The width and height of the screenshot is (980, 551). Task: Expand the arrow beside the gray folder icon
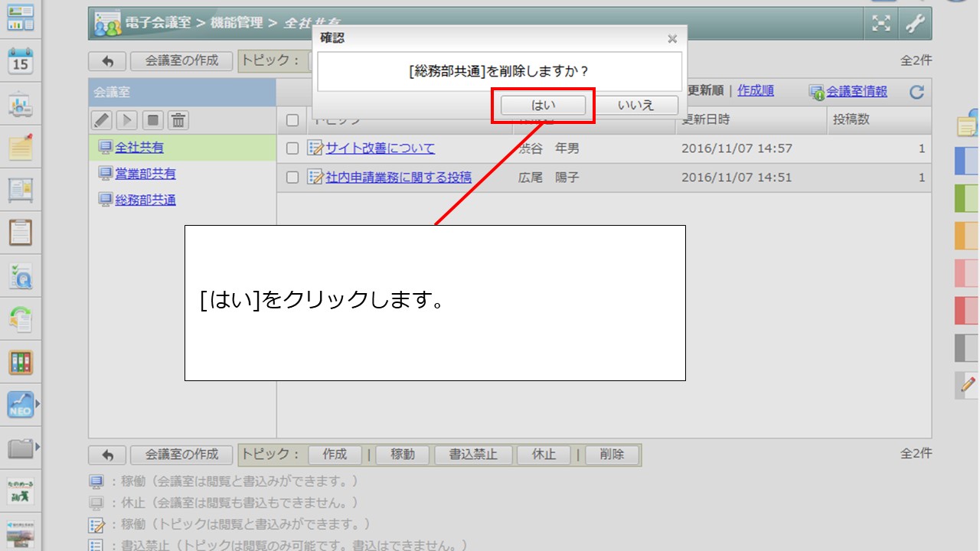click(x=37, y=447)
